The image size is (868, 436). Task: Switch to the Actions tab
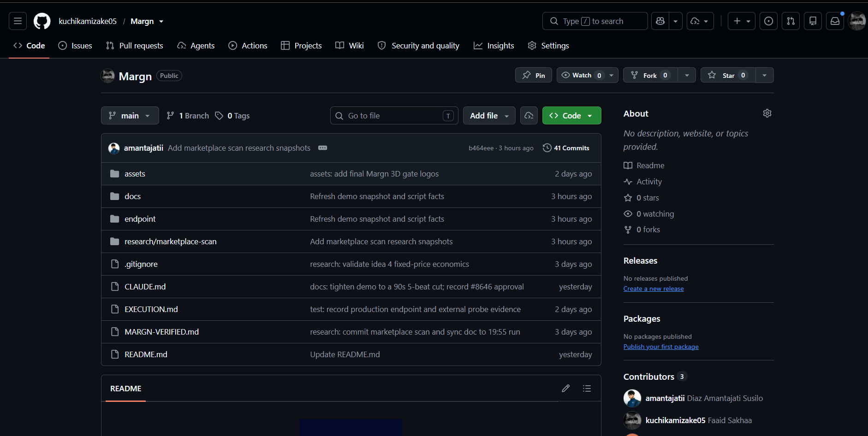(x=248, y=46)
